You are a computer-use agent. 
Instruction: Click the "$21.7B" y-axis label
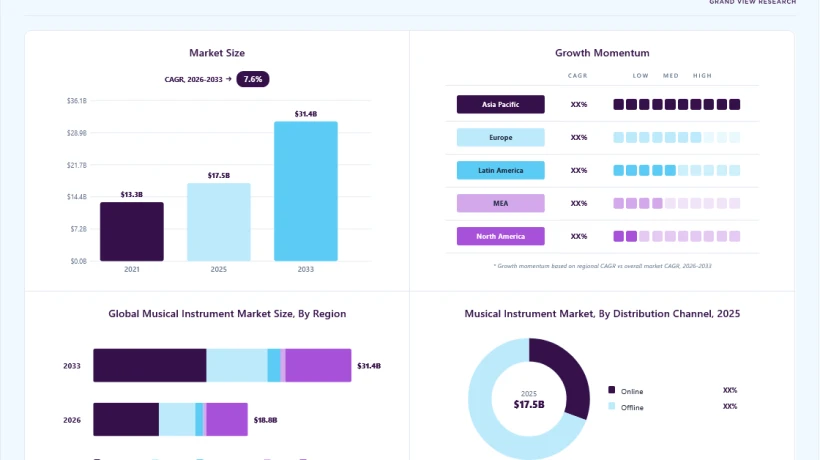tap(77, 165)
